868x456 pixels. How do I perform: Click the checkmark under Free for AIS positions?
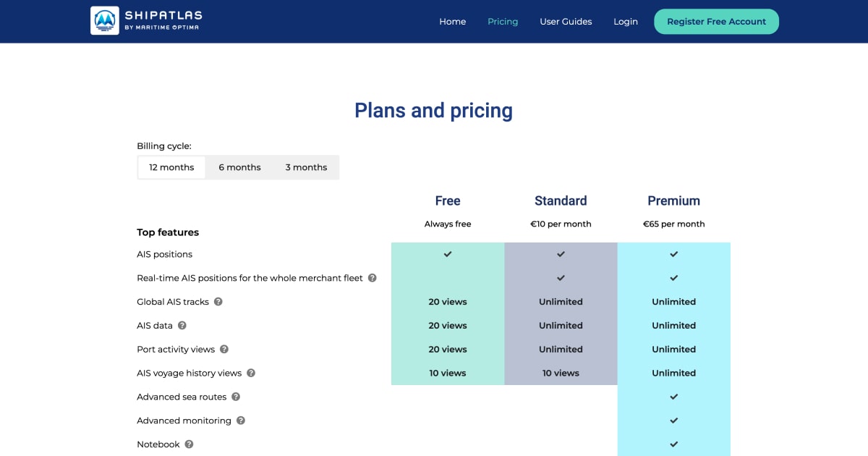tap(447, 254)
